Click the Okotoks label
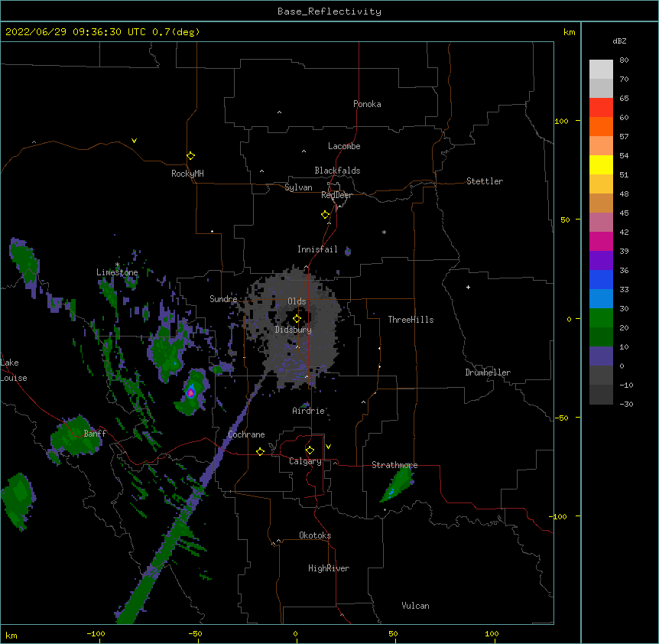The width and height of the screenshot is (659, 644). point(315,535)
